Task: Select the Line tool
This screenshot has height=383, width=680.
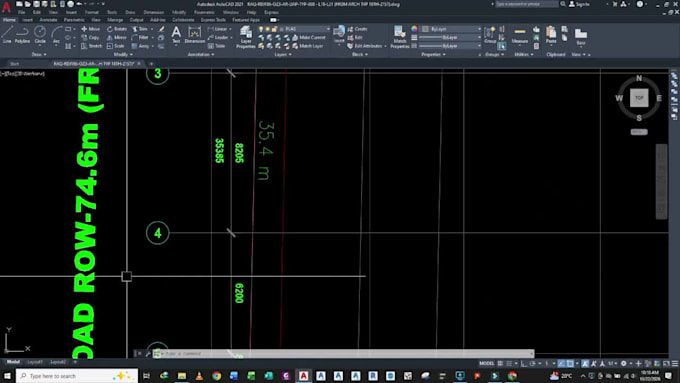Action: click(7, 35)
